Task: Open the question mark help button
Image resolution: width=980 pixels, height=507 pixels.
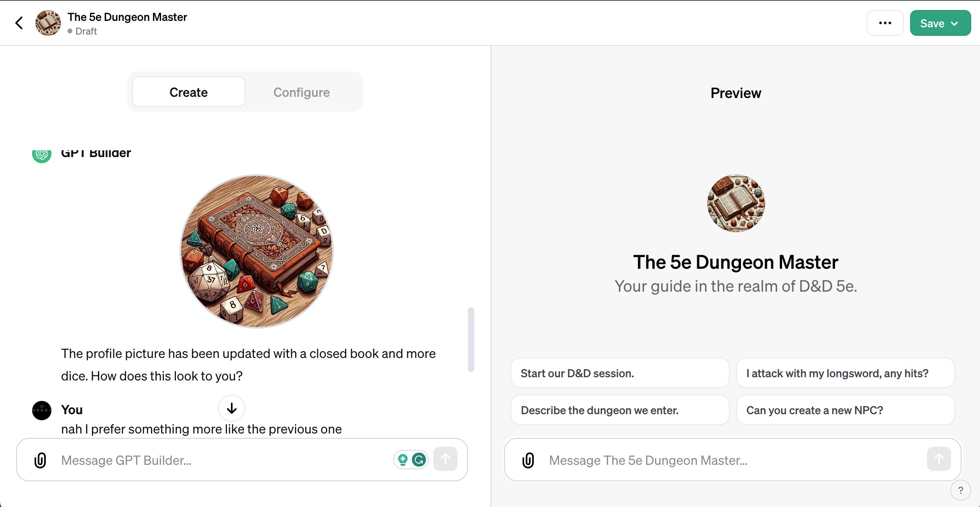Action: (960, 490)
